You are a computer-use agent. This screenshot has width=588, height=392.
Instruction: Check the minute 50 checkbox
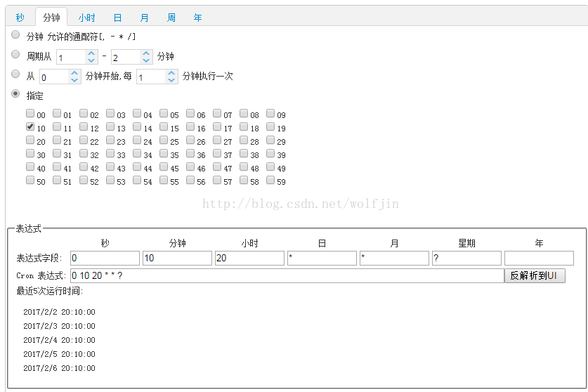point(30,180)
